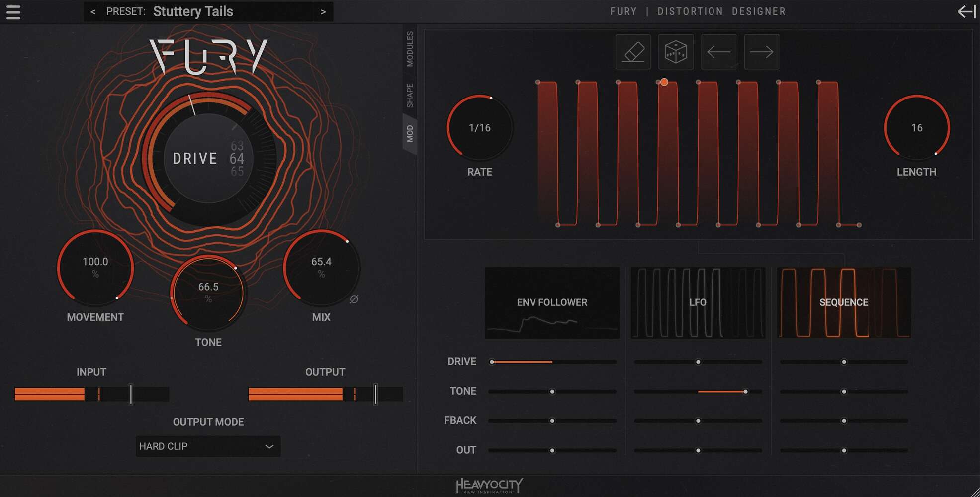This screenshot has height=497, width=980.
Task: Randomize the sequence using the dice icon
Action: coord(675,52)
